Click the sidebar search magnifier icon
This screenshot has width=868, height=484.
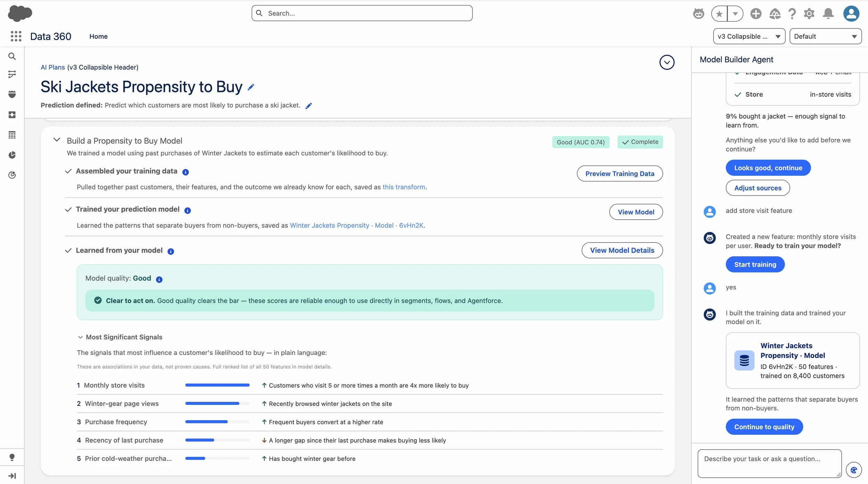[x=12, y=56]
